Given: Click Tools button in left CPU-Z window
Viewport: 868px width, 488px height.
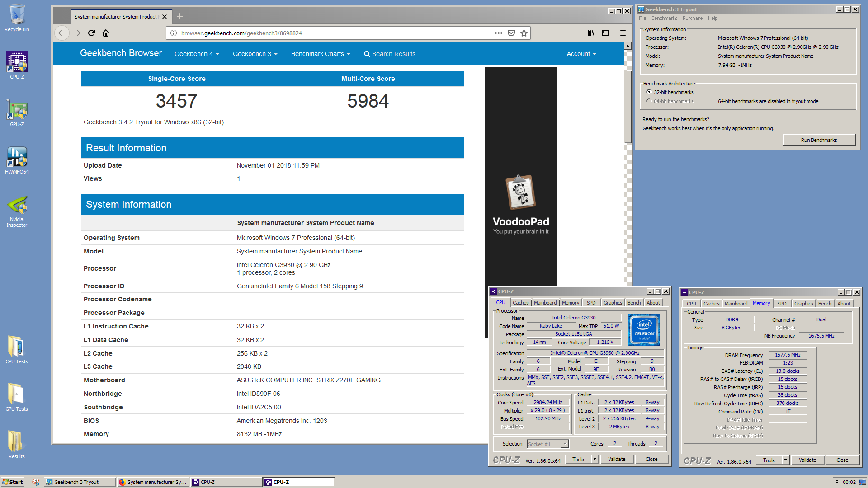Looking at the screenshot, I should click(x=578, y=459).
